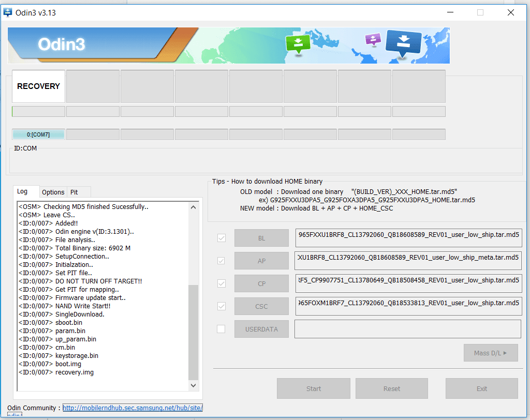The image size is (530, 420).
Task: Click the BL file button
Action: [x=261, y=238]
